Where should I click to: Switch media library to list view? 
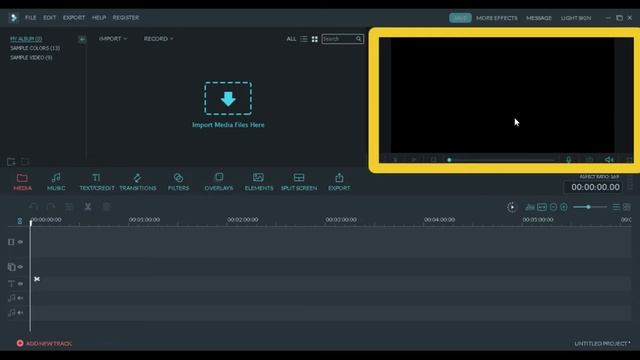tap(304, 39)
